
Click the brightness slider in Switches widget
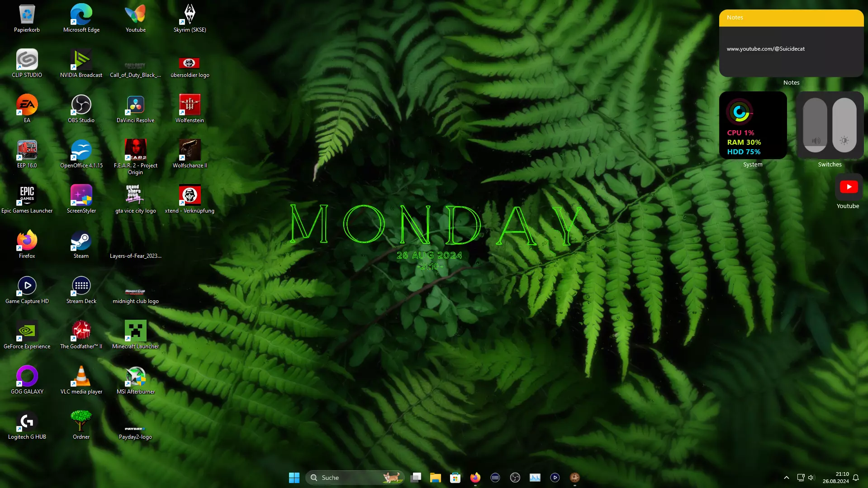[x=844, y=125]
